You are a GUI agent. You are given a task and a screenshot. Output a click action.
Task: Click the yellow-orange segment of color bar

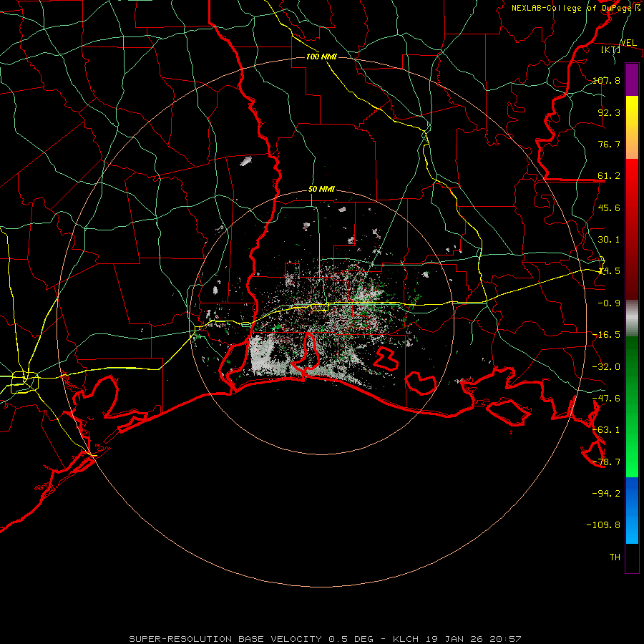pyautogui.click(x=632, y=127)
